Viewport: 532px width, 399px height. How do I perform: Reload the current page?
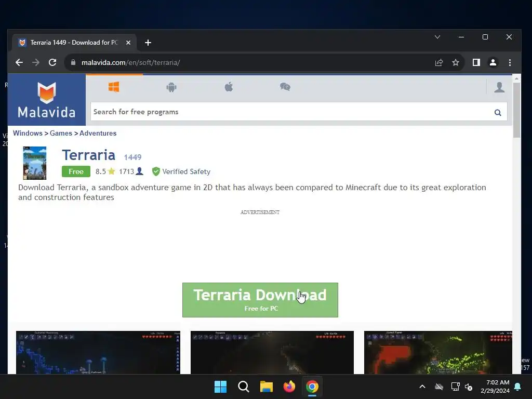point(52,62)
